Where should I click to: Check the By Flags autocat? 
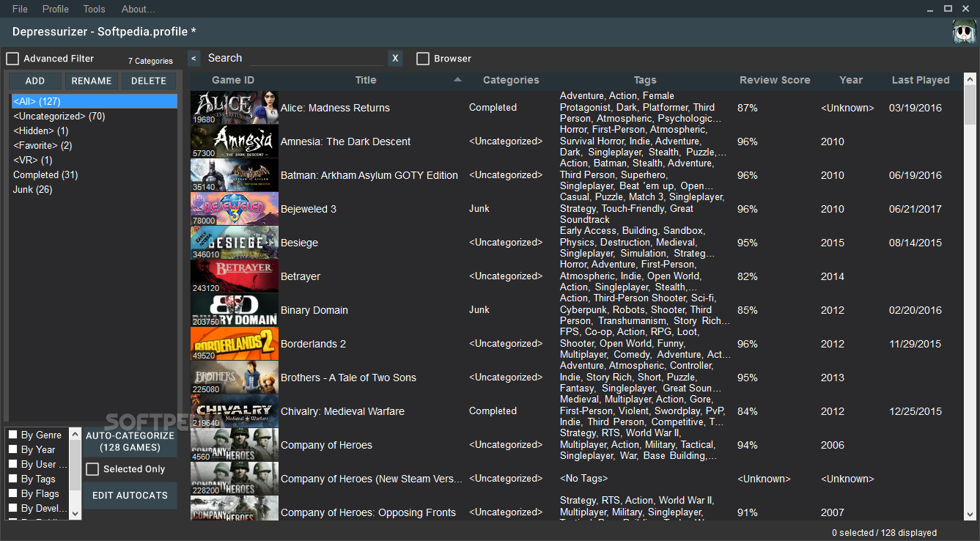click(12, 493)
